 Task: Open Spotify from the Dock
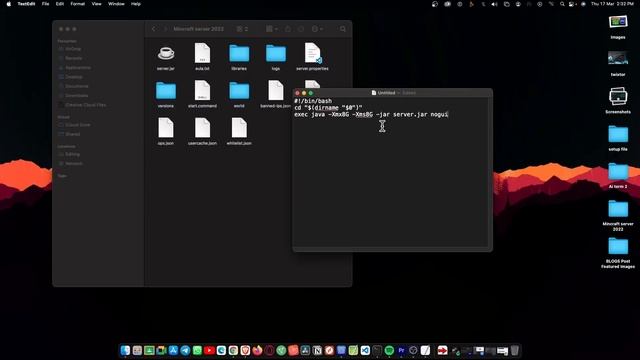click(389, 350)
